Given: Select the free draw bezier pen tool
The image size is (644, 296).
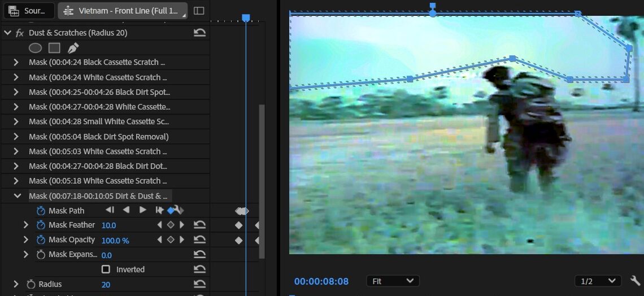Looking at the screenshot, I should coord(73,48).
